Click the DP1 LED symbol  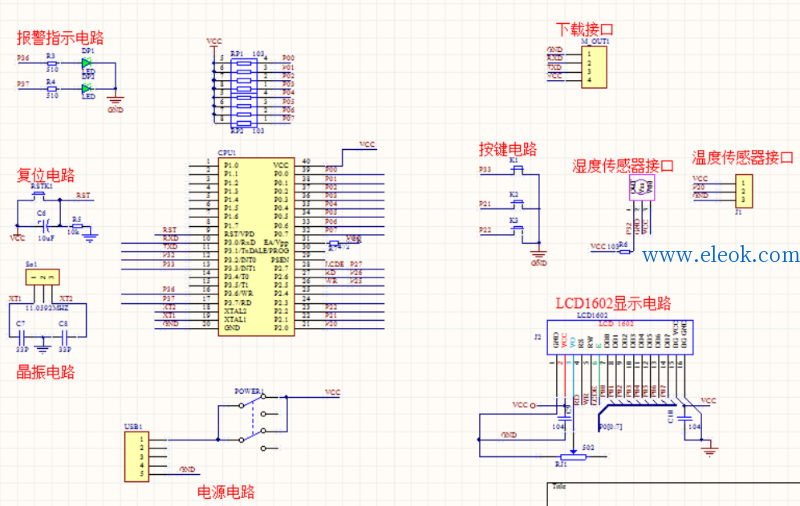[x=87, y=63]
